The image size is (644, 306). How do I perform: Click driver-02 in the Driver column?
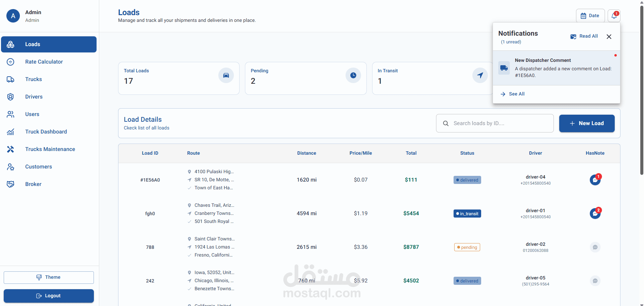(536, 244)
